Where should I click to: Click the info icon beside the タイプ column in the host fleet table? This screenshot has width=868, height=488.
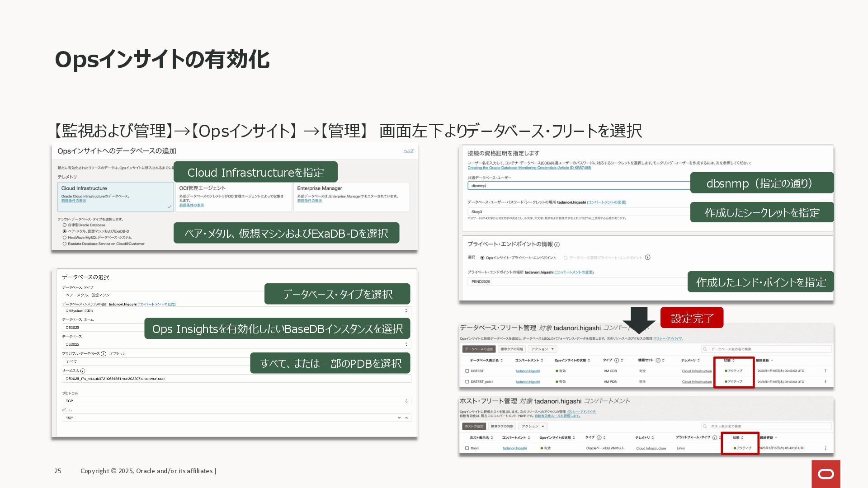(x=599, y=437)
